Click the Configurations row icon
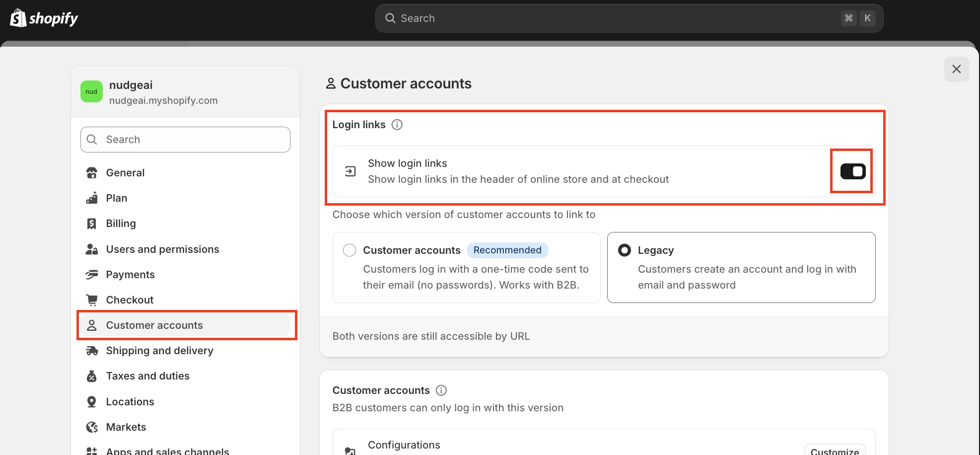 pyautogui.click(x=350, y=451)
